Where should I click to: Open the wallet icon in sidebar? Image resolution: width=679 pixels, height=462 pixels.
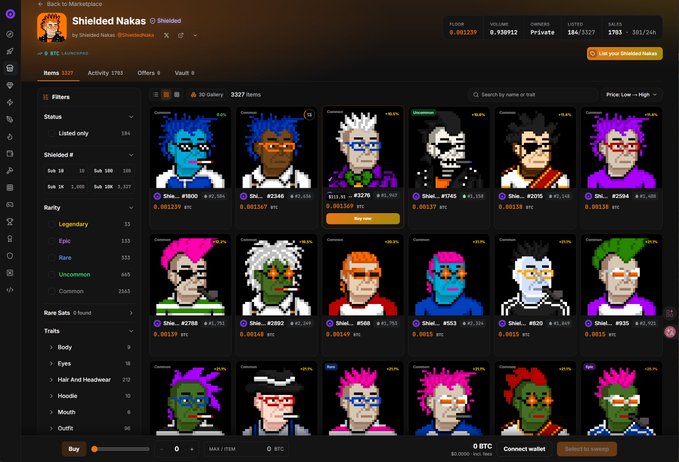click(x=10, y=153)
